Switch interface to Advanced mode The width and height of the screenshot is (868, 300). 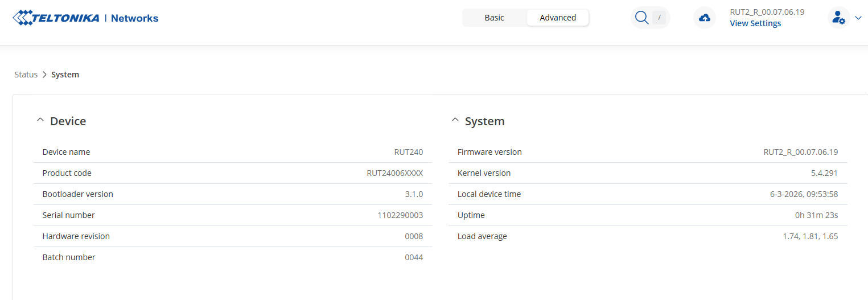558,18
